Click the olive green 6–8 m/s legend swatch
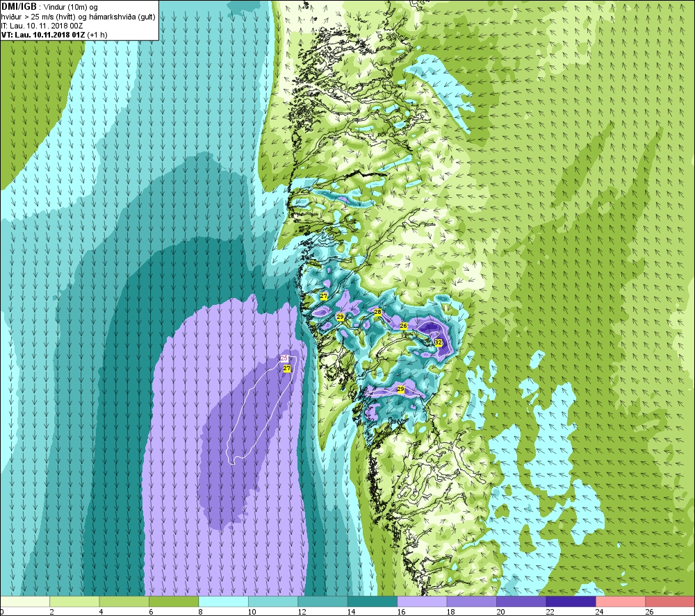695x616 pixels. pyautogui.click(x=174, y=601)
